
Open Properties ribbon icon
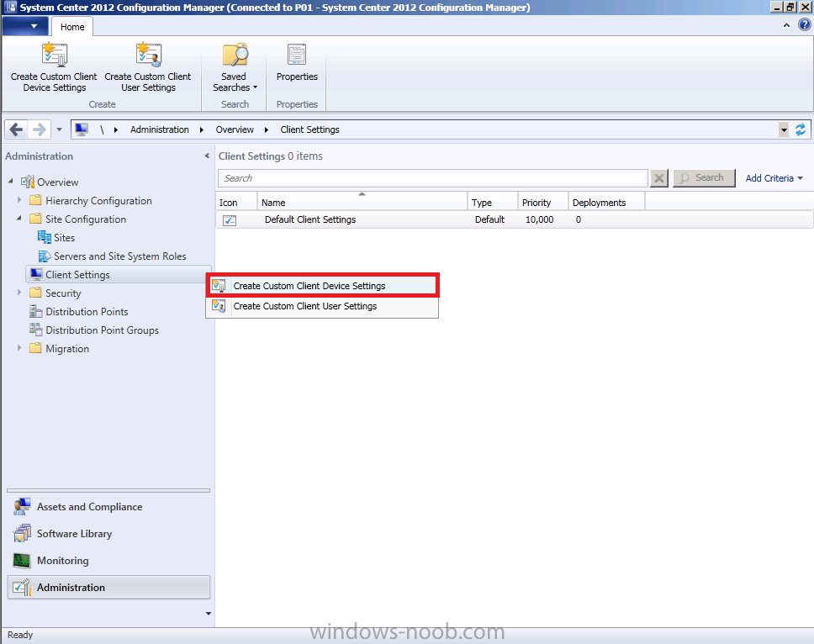coord(297,55)
